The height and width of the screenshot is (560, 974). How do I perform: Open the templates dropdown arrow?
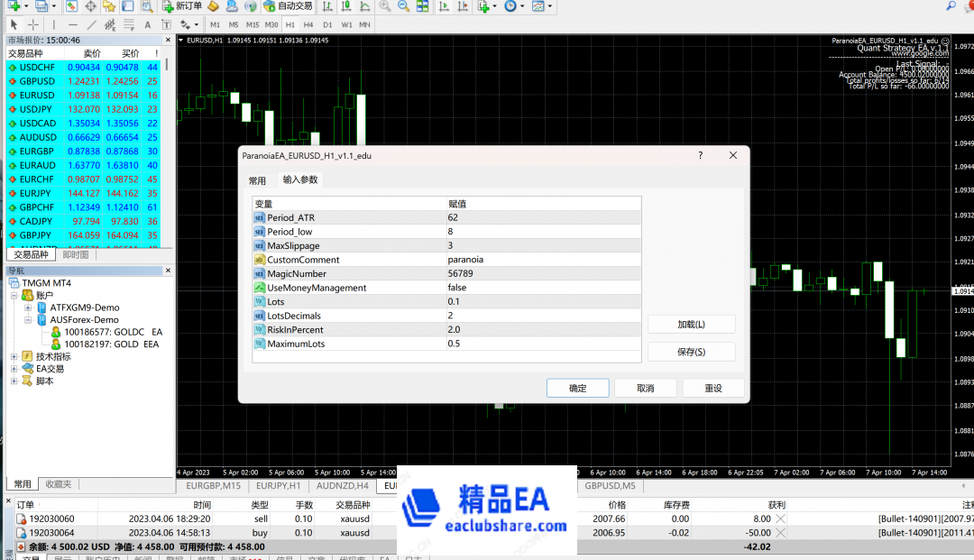[549, 7]
